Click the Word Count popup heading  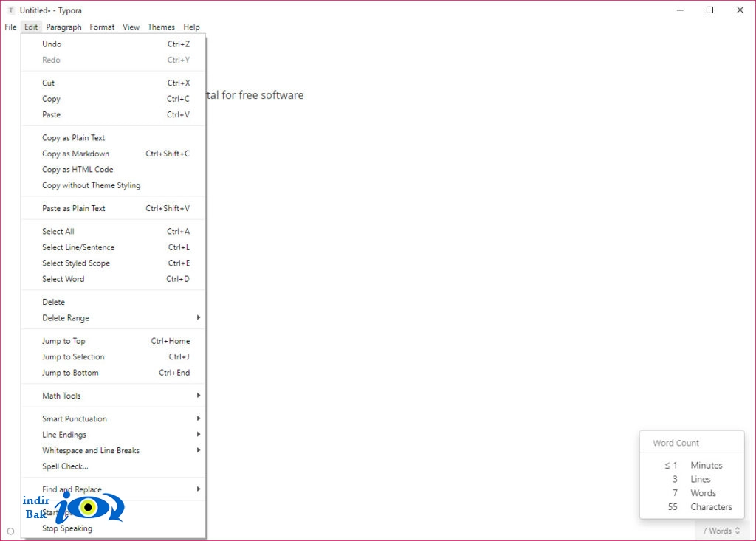click(676, 443)
